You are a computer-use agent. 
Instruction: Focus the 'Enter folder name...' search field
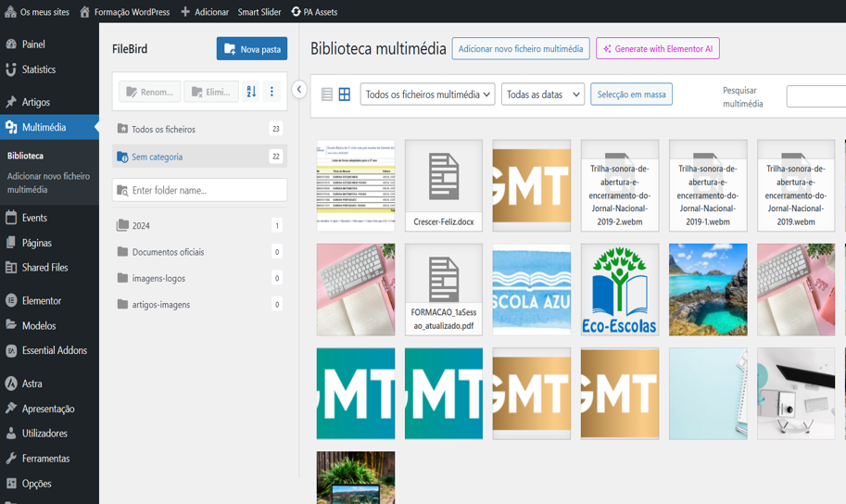point(199,190)
